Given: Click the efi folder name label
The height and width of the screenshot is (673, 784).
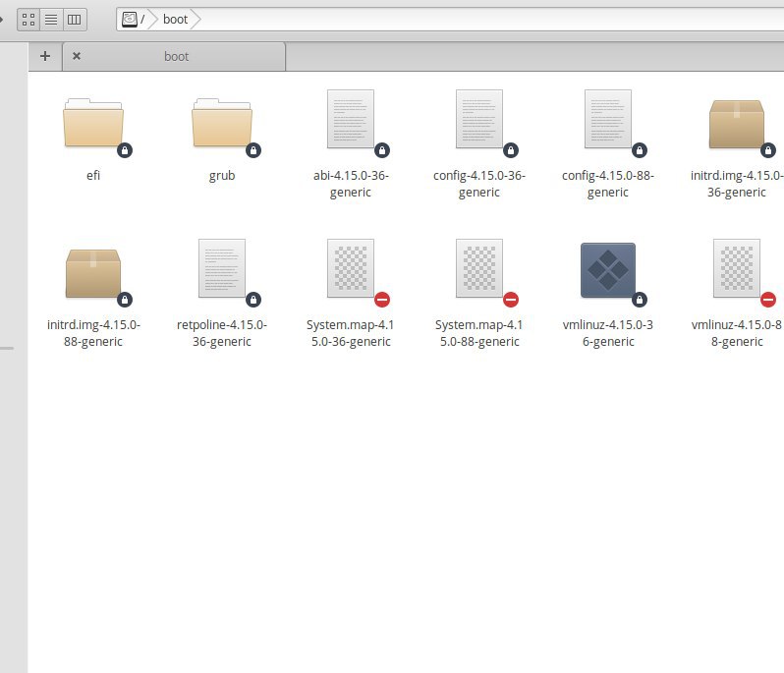Looking at the screenshot, I should [93, 176].
